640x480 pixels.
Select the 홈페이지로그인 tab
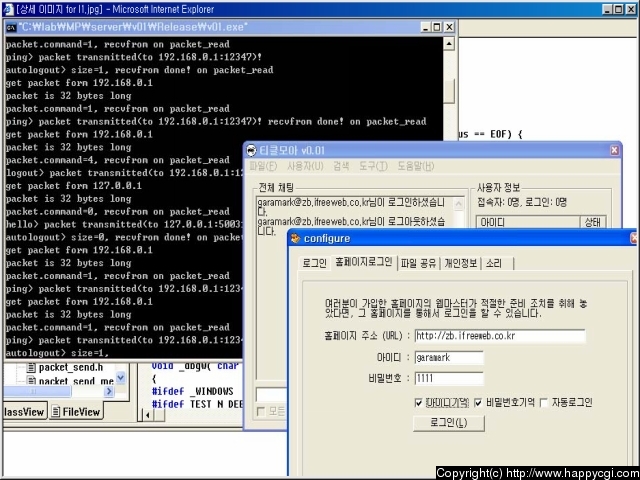coord(364,262)
